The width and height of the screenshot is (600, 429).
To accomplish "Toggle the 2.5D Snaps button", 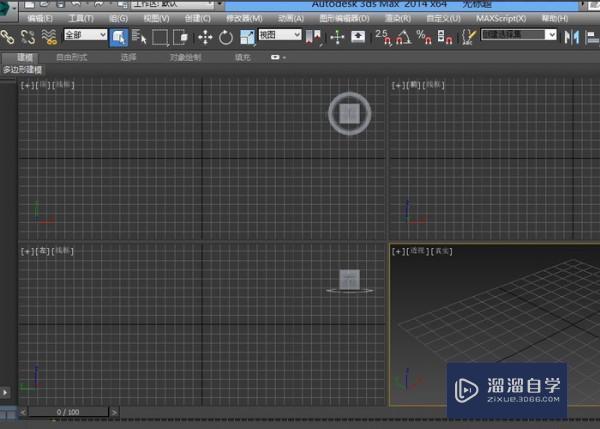I will click(384, 37).
